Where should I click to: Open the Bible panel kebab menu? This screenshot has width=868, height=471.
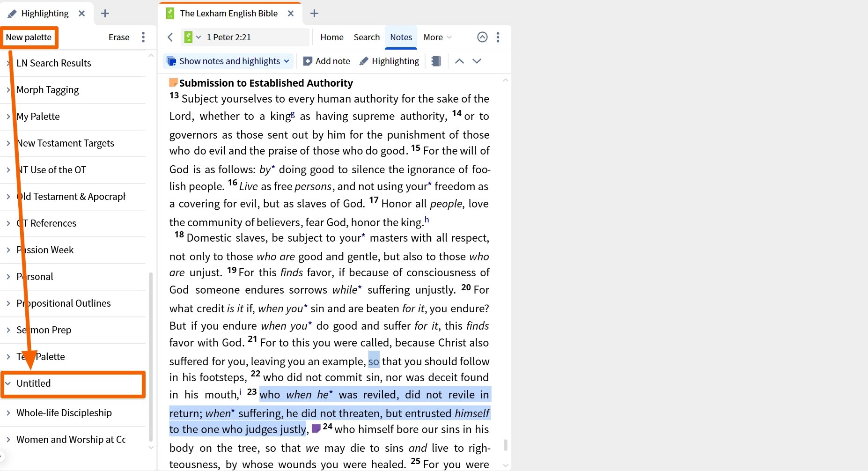[498, 37]
